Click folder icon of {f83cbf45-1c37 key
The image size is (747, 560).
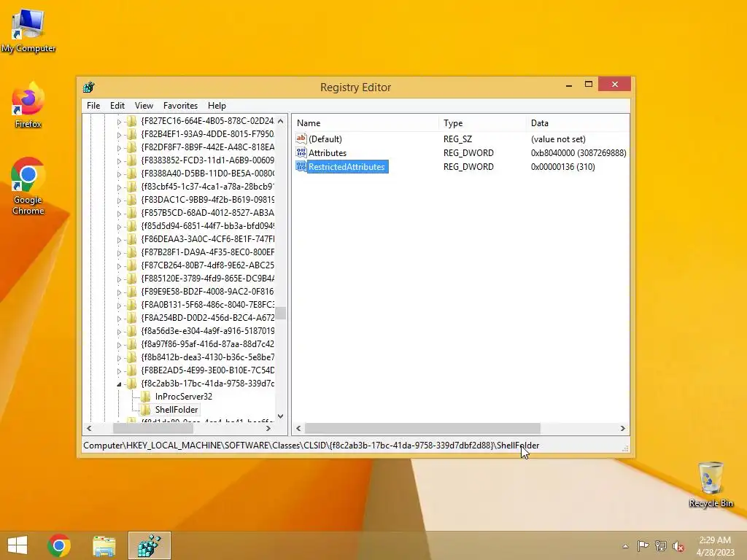pyautogui.click(x=131, y=187)
